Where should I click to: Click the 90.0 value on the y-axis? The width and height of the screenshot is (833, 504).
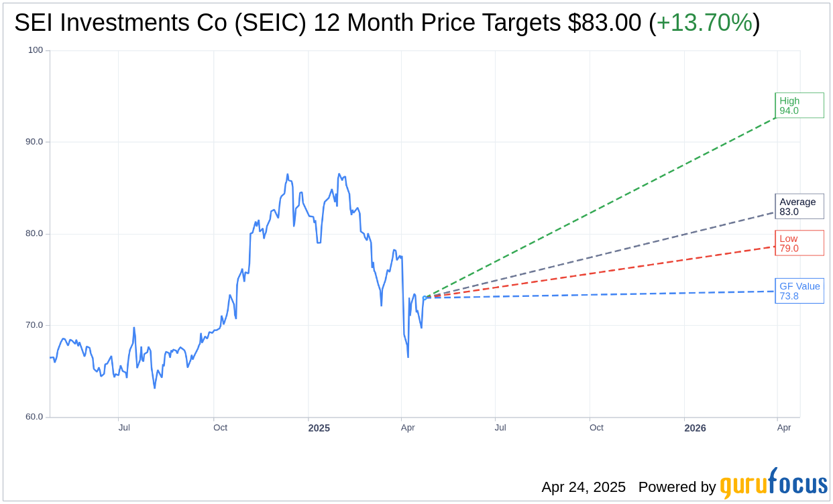[35, 142]
